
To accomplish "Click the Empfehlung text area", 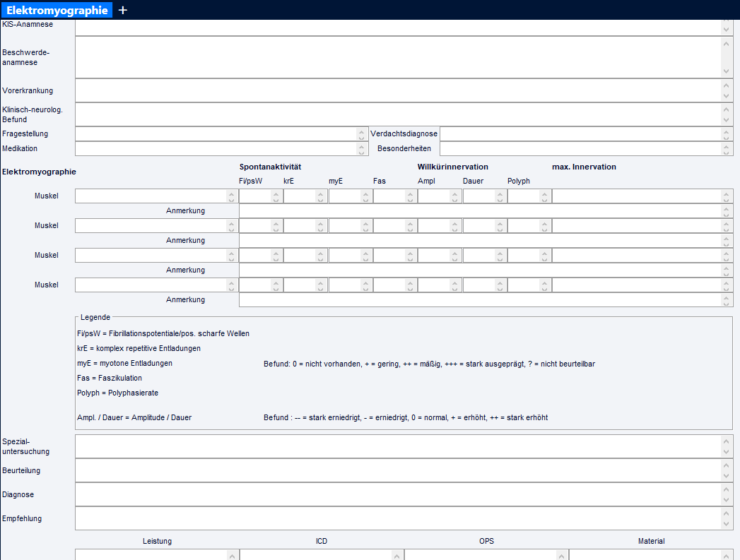I will (404, 518).
